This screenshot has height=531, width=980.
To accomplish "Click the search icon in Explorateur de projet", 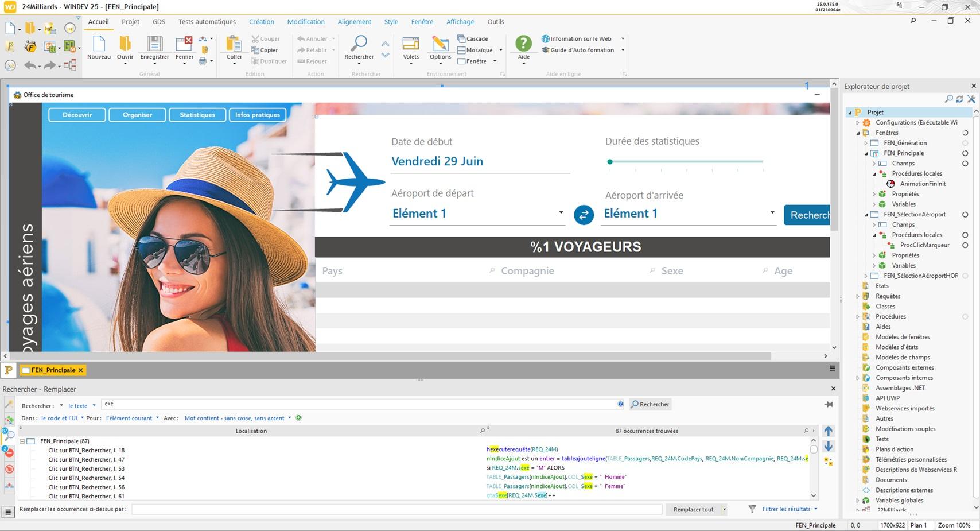I will [948, 99].
